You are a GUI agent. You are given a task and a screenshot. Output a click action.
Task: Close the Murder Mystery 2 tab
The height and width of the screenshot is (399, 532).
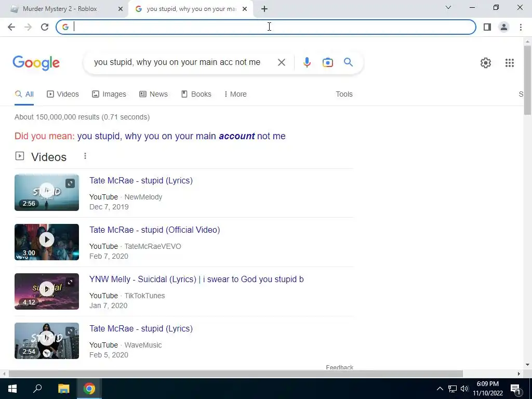121,9
